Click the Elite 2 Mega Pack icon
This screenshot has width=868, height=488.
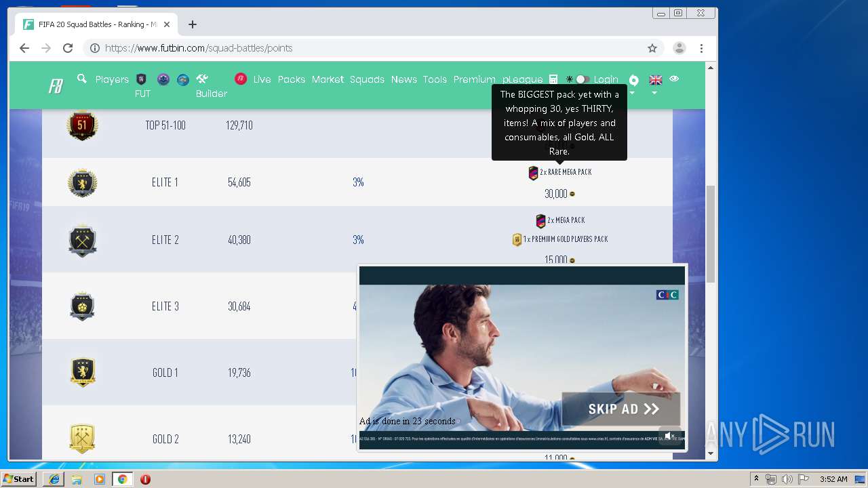pyautogui.click(x=540, y=221)
